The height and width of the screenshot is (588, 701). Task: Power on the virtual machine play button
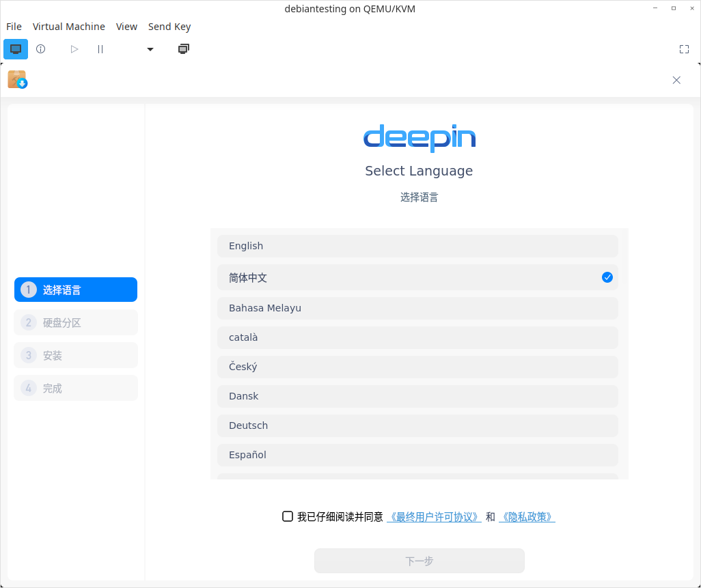click(x=74, y=49)
